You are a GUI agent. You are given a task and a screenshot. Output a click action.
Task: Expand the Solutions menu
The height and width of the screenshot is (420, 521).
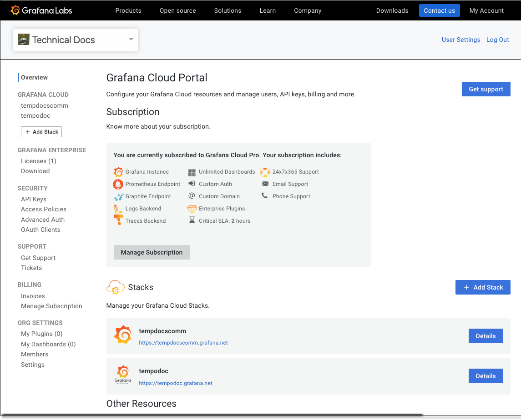(228, 10)
